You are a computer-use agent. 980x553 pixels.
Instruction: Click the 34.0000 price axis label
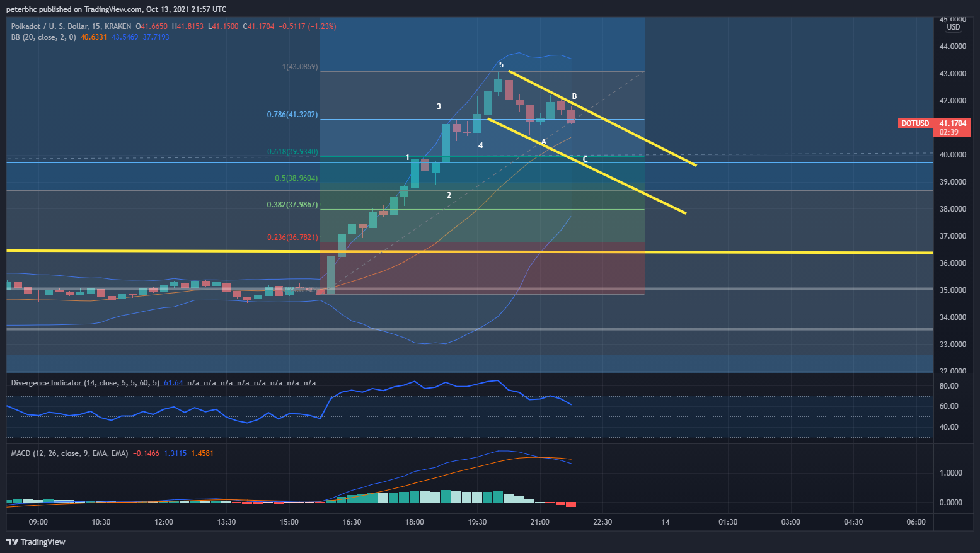(x=952, y=317)
